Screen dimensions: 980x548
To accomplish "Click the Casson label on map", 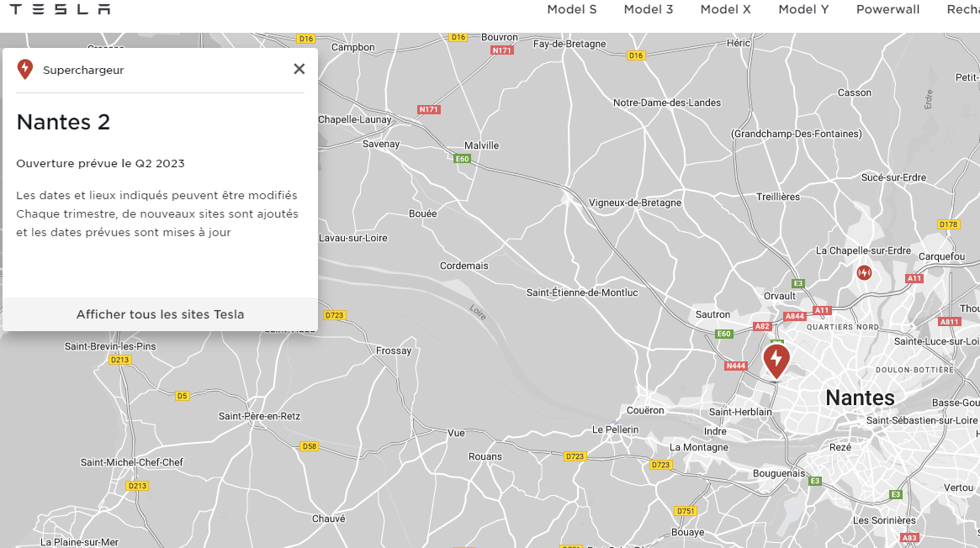I will (855, 93).
